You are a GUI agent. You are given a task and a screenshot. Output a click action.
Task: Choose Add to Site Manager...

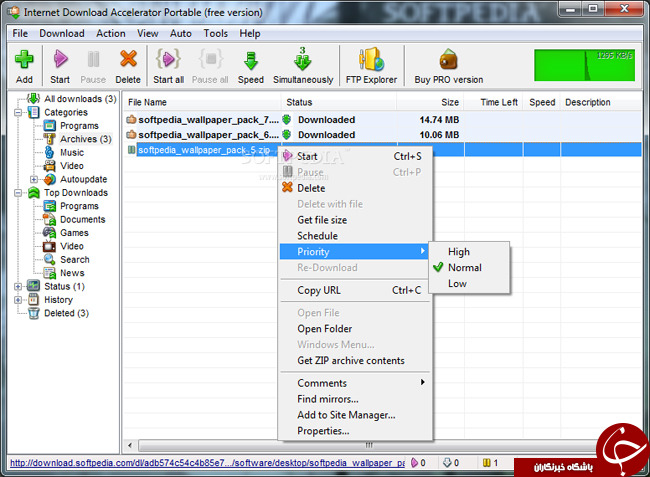point(355,415)
